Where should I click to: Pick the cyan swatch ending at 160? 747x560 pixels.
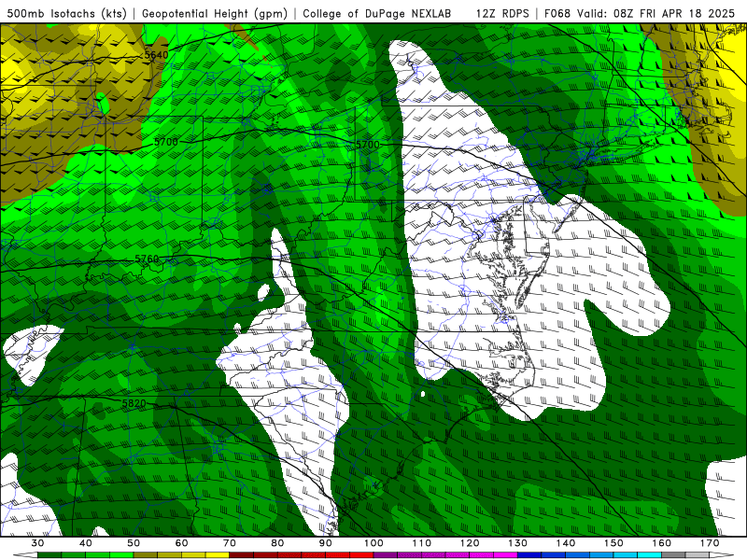[649, 555]
